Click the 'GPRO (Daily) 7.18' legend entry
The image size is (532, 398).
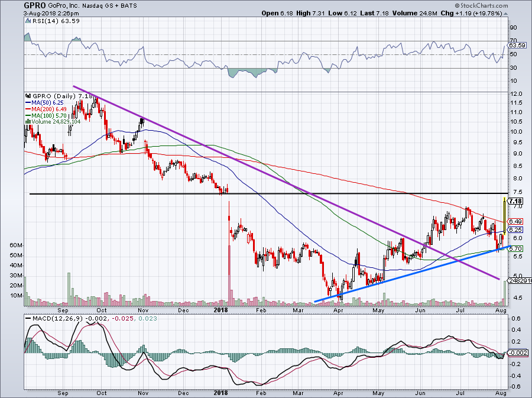pyautogui.click(x=62, y=96)
